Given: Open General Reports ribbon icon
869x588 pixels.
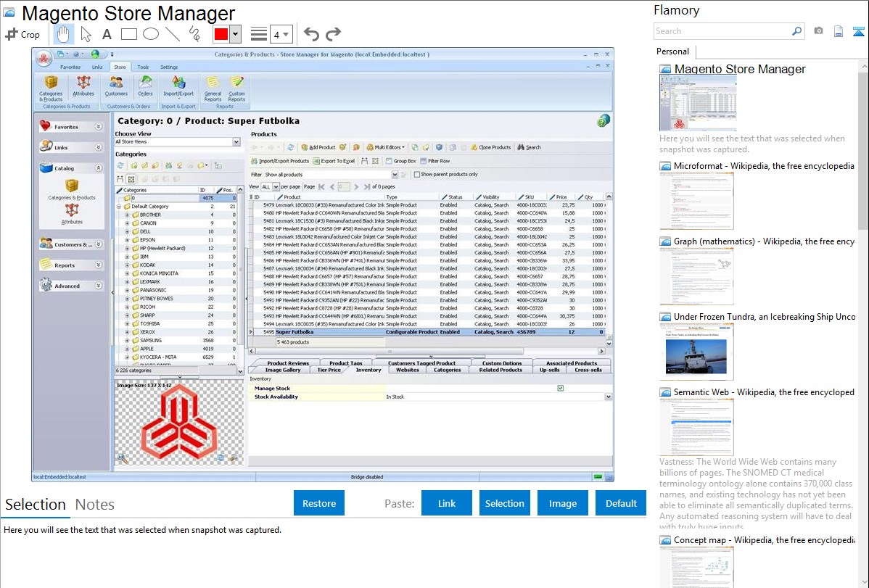Looking at the screenshot, I should (x=213, y=88).
